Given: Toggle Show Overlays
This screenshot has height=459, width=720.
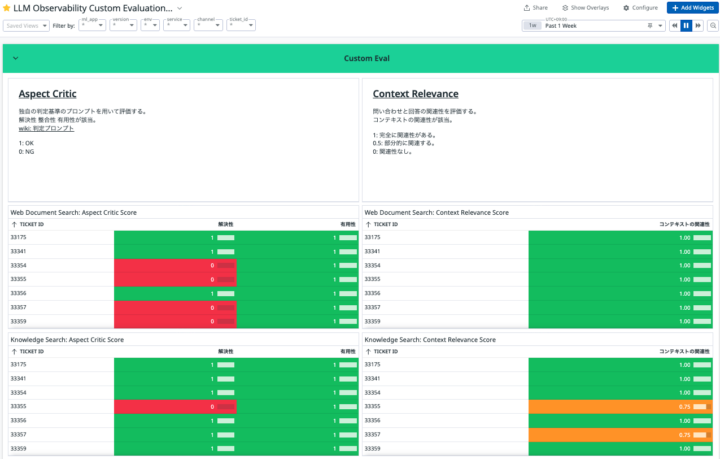Looking at the screenshot, I should (585, 8).
